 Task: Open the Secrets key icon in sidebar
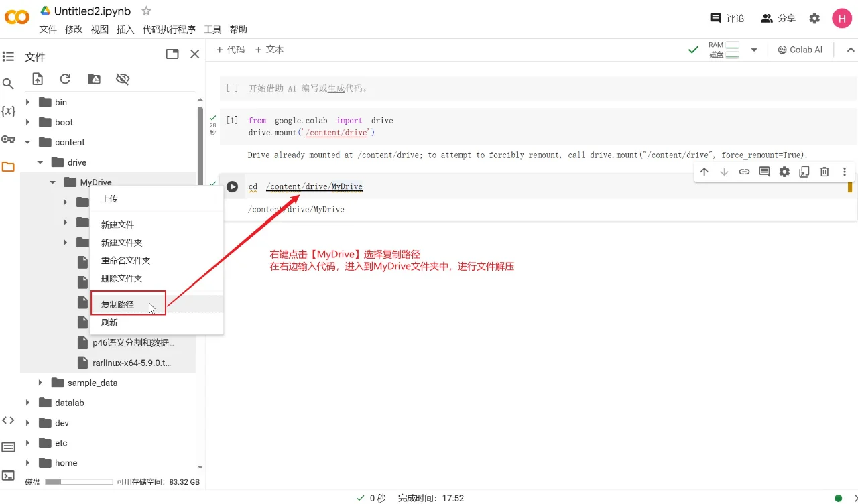[8, 139]
